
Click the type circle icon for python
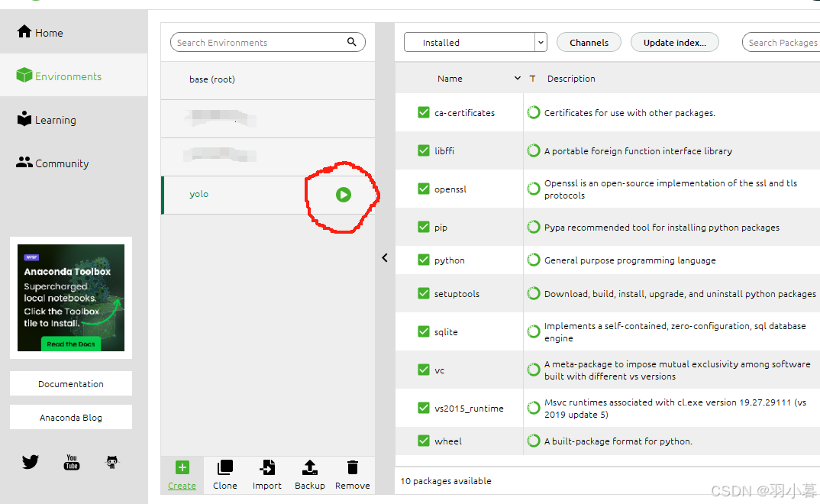534,260
